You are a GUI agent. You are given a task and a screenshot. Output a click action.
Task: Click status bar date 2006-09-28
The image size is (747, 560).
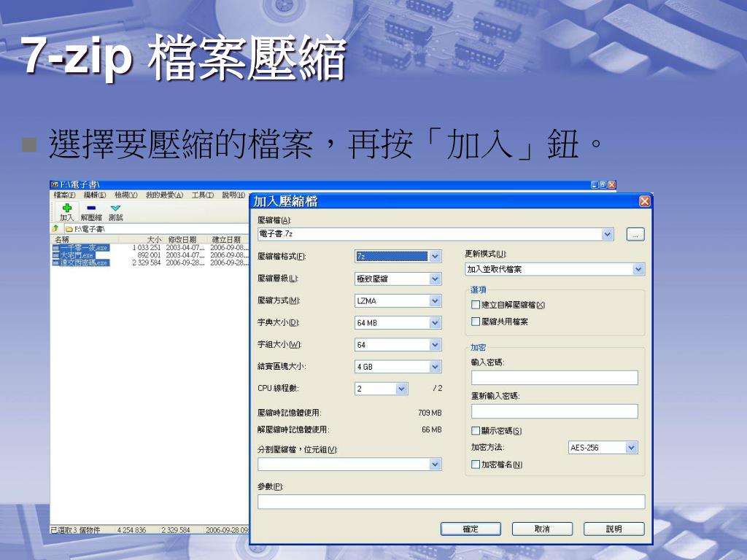226,529
